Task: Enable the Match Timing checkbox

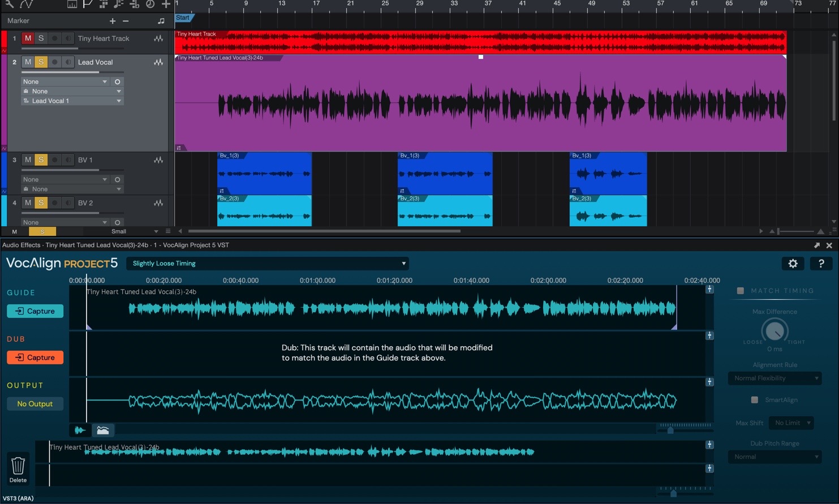Action: (740, 291)
